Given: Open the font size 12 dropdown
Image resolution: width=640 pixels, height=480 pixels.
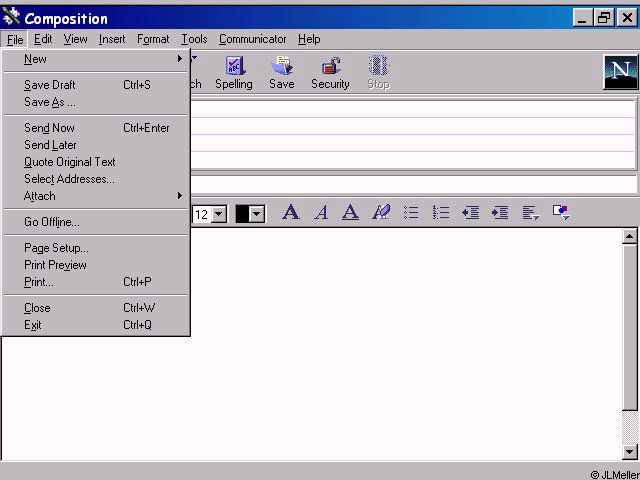Looking at the screenshot, I should (219, 214).
